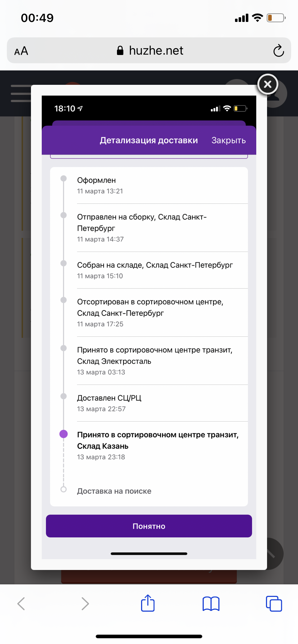Tap the huzhe.net address bar
Screen dimensions: 298x644
[x=149, y=50]
